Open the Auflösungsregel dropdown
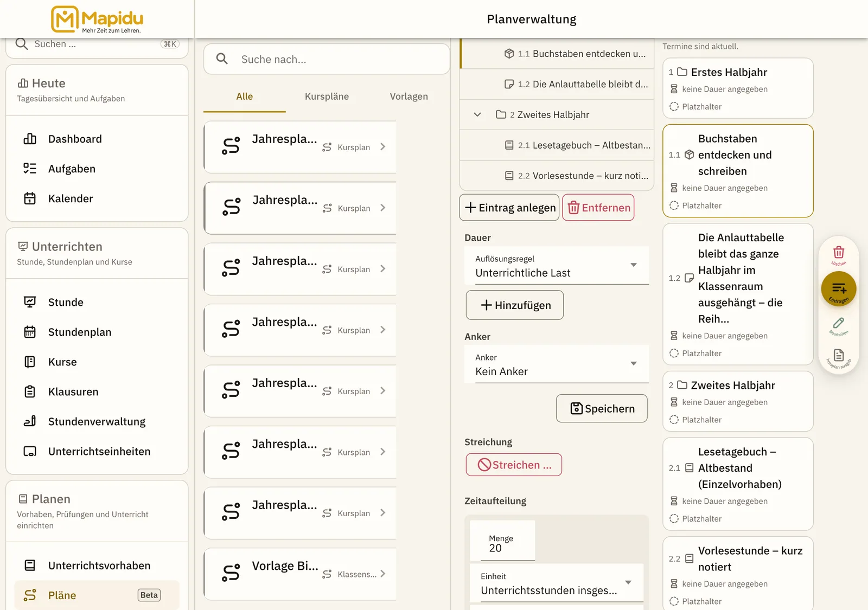This screenshot has height=610, width=868. 557,266
